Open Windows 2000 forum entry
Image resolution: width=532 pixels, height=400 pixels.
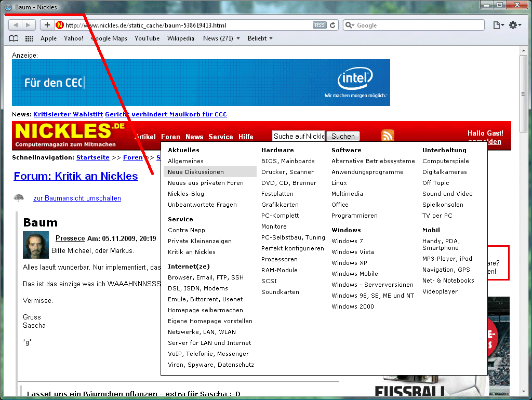click(353, 306)
